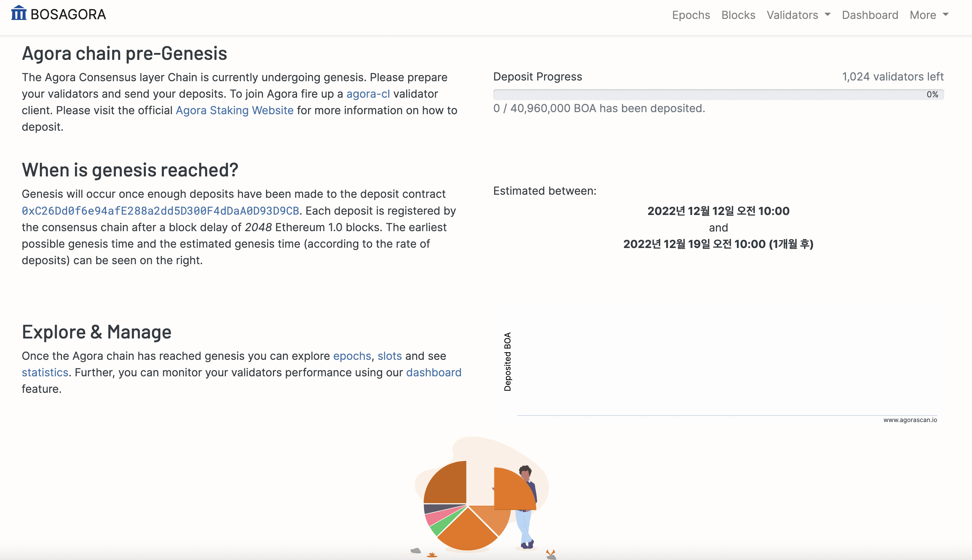Open the dashboard link in Explore section
This screenshot has width=972, height=560.
433,372
